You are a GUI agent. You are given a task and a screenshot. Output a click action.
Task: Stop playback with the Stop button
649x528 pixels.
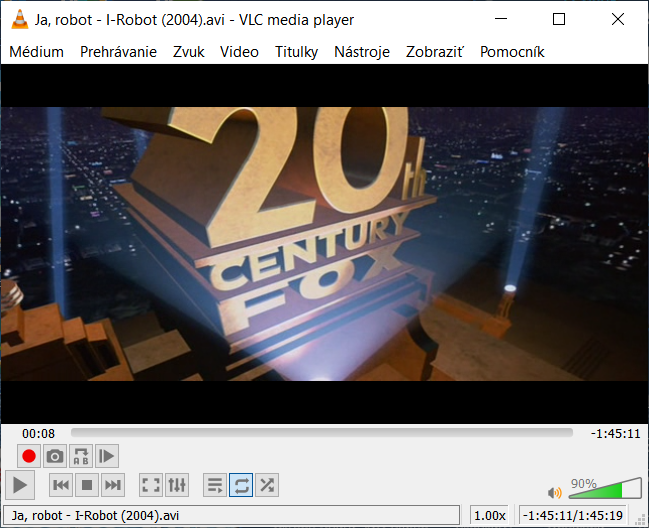click(87, 486)
